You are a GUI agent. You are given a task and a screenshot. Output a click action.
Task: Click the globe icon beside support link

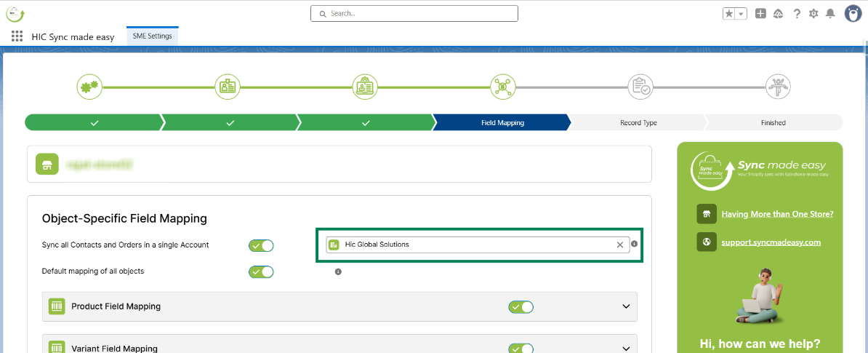pyautogui.click(x=707, y=242)
